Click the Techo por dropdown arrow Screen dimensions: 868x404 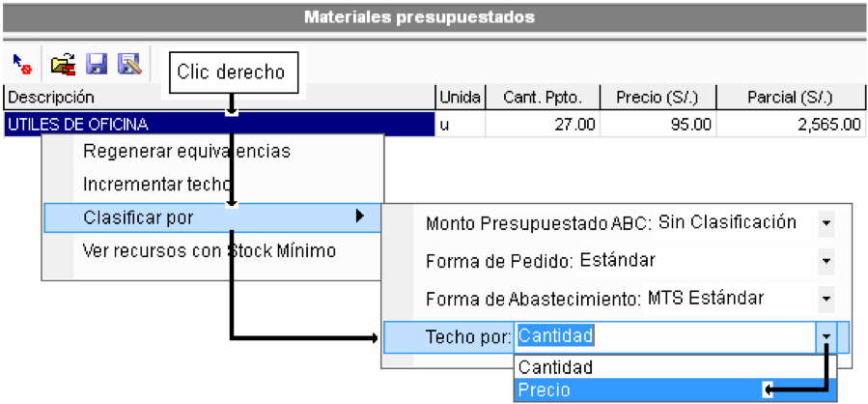coord(826,337)
